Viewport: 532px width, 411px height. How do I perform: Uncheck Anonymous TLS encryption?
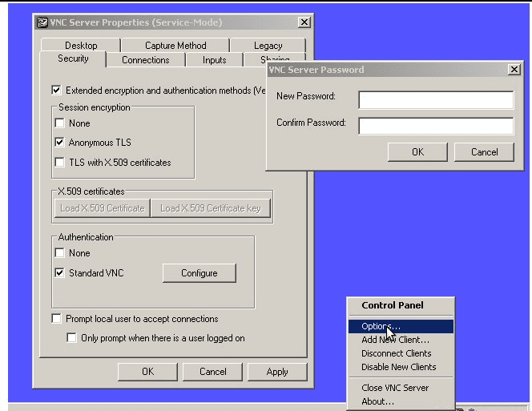60,142
